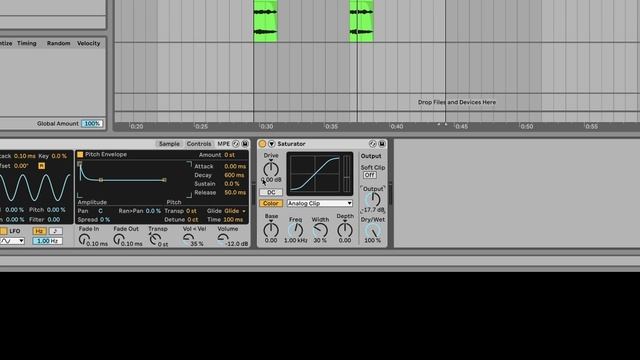Screen dimensions: 640x360
Task: Click the glide Time value 100 ms
Action: point(233,220)
